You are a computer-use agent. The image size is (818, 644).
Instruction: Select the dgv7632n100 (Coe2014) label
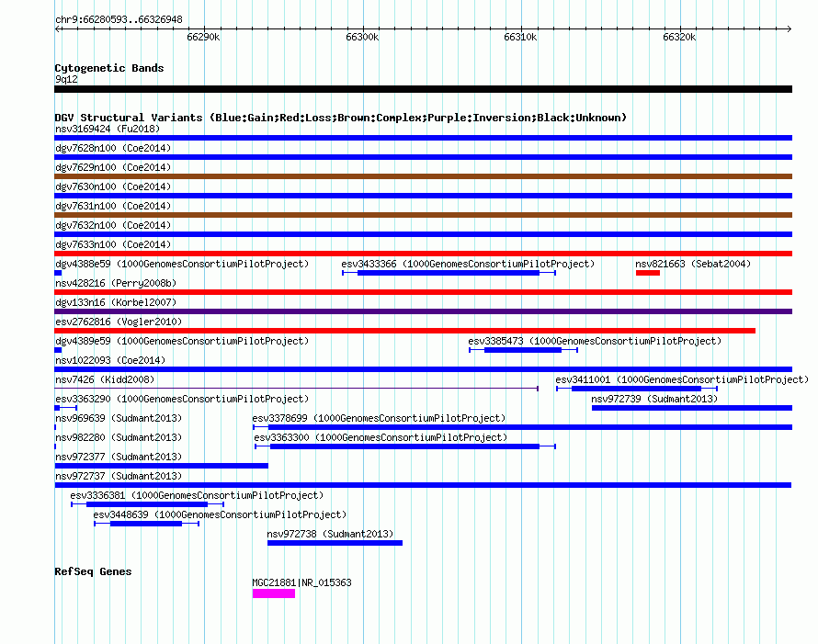113,225
